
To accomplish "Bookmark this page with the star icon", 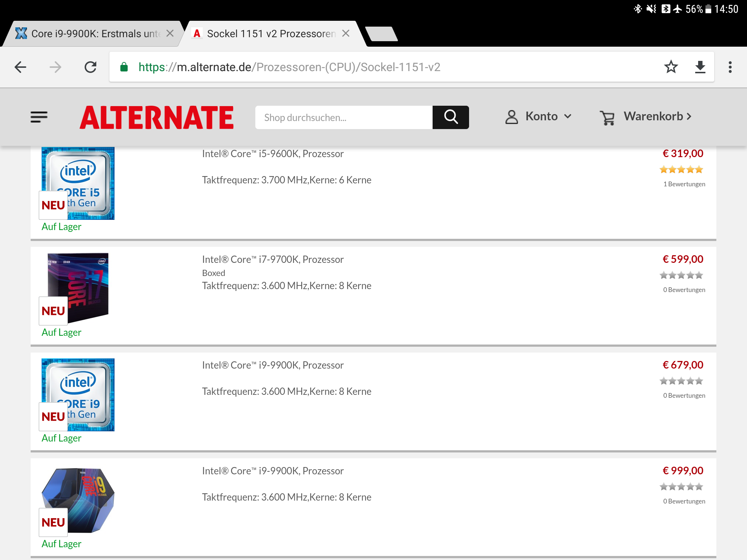I will [671, 67].
